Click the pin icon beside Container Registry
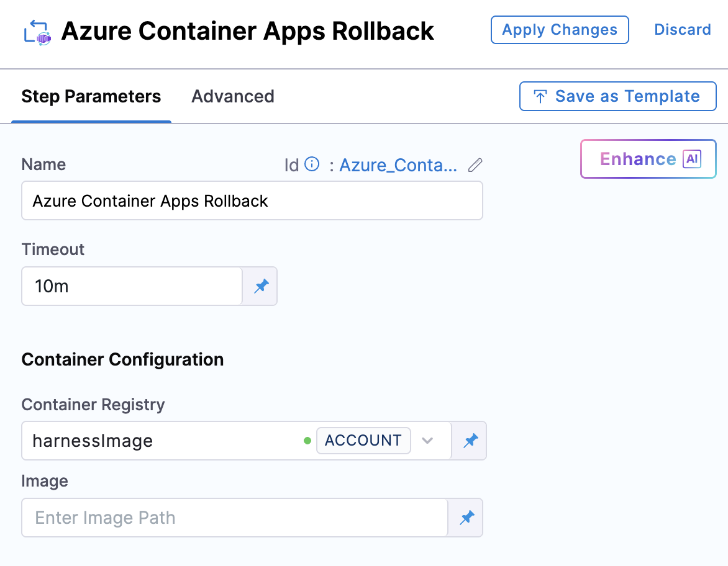 tap(470, 441)
